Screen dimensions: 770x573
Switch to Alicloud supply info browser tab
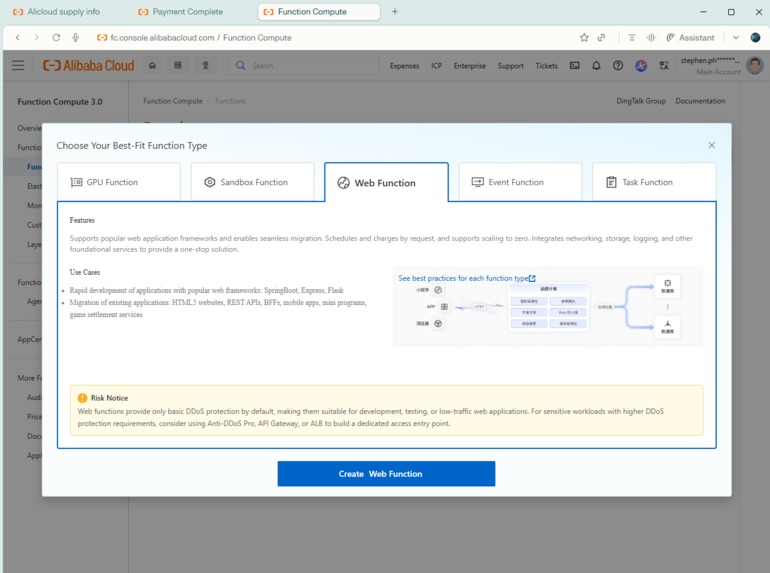[64, 11]
